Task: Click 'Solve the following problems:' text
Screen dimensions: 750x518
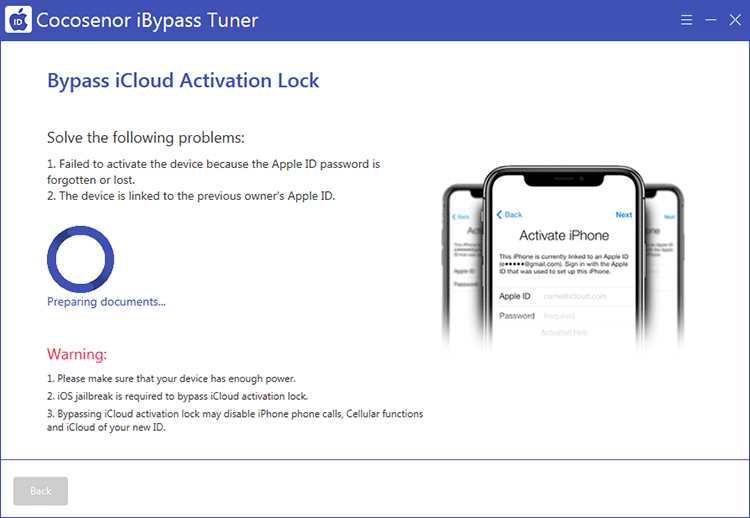Action: 146,138
